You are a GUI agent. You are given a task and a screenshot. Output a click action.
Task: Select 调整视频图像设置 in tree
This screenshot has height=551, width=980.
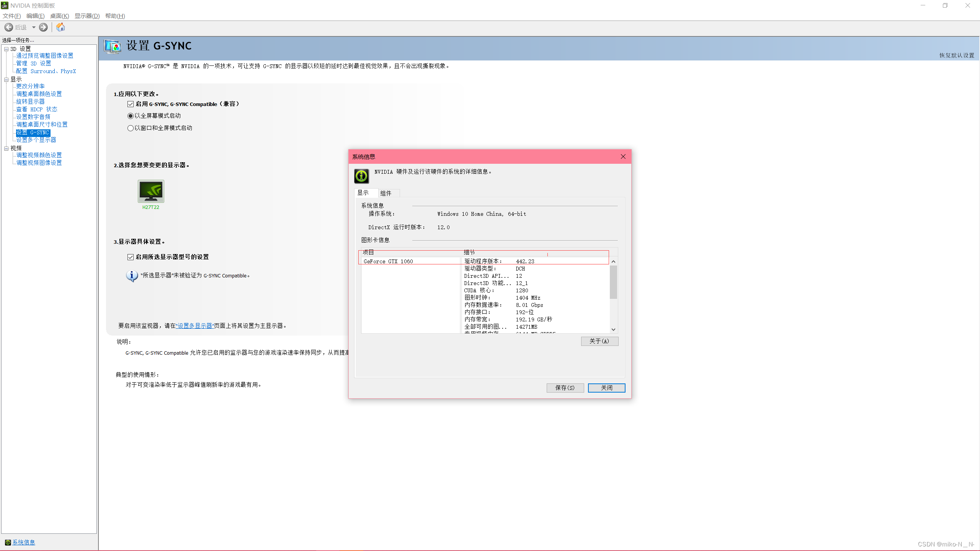[x=39, y=163]
